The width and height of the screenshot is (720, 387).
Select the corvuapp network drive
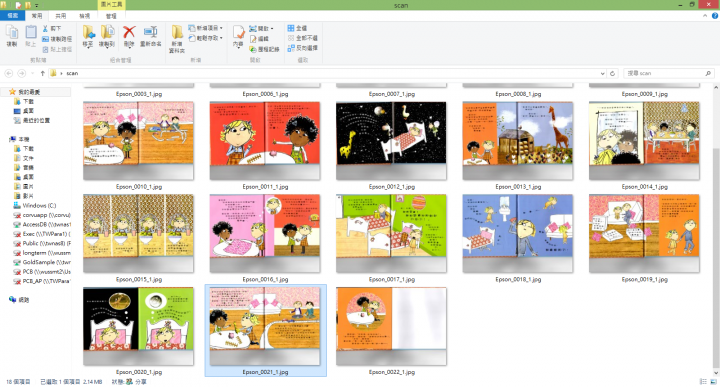tap(42, 215)
